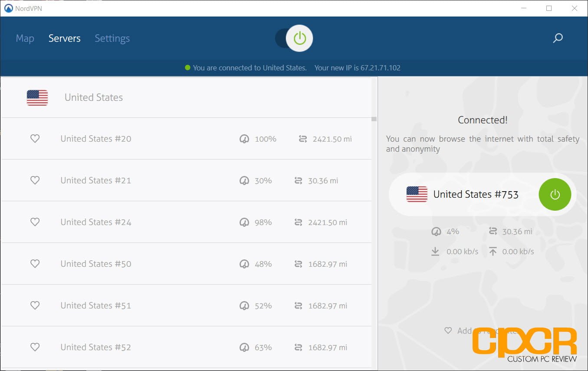Click load gauge icon for United States #21
The image size is (588, 371).
[244, 181]
